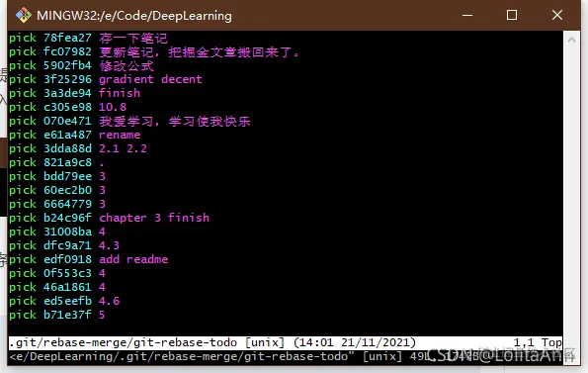Viewport: 588px width, 373px height.
Task: Click the '10.8' commit message
Action: click(113, 107)
